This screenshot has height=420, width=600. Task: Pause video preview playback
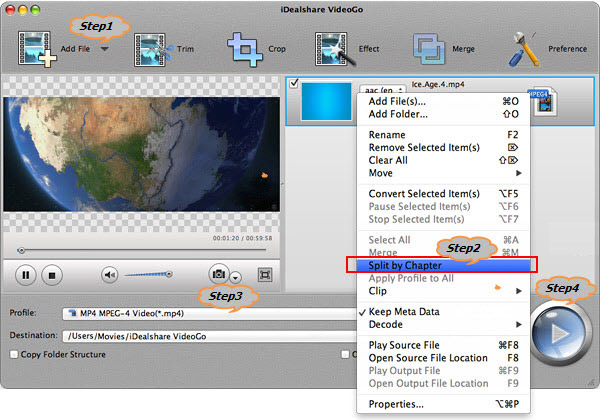[x=26, y=275]
